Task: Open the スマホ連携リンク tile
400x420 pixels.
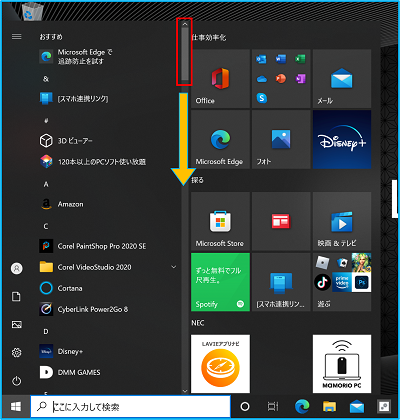Action: click(x=281, y=282)
